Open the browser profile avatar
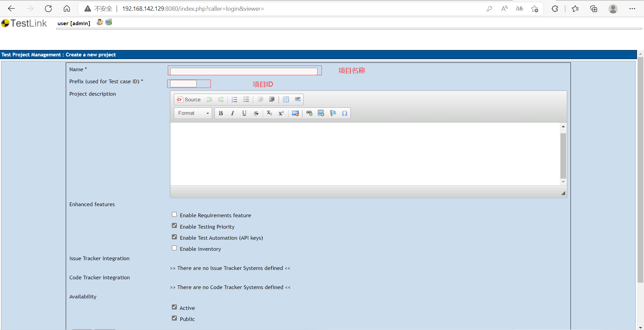The height and width of the screenshot is (330, 644). (x=613, y=9)
